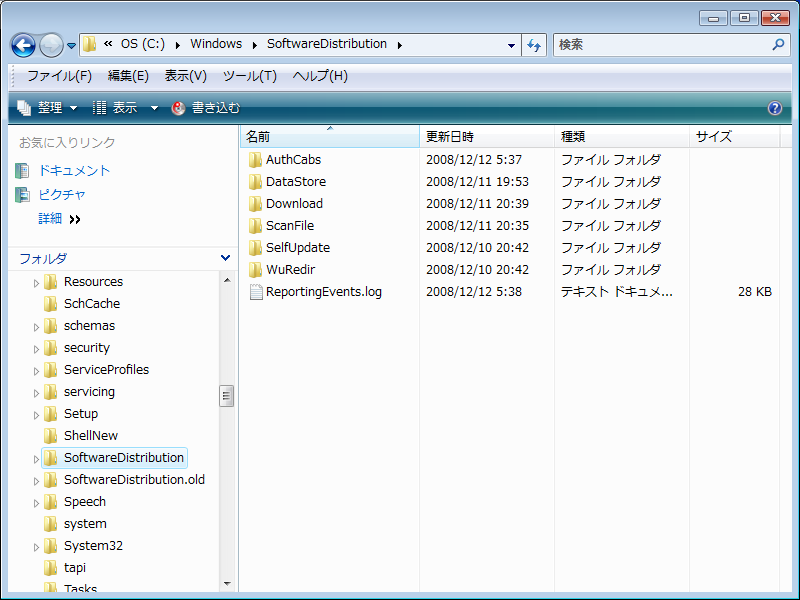Click the 書き込む burn button
The width and height of the screenshot is (800, 600).
pyautogui.click(x=206, y=108)
